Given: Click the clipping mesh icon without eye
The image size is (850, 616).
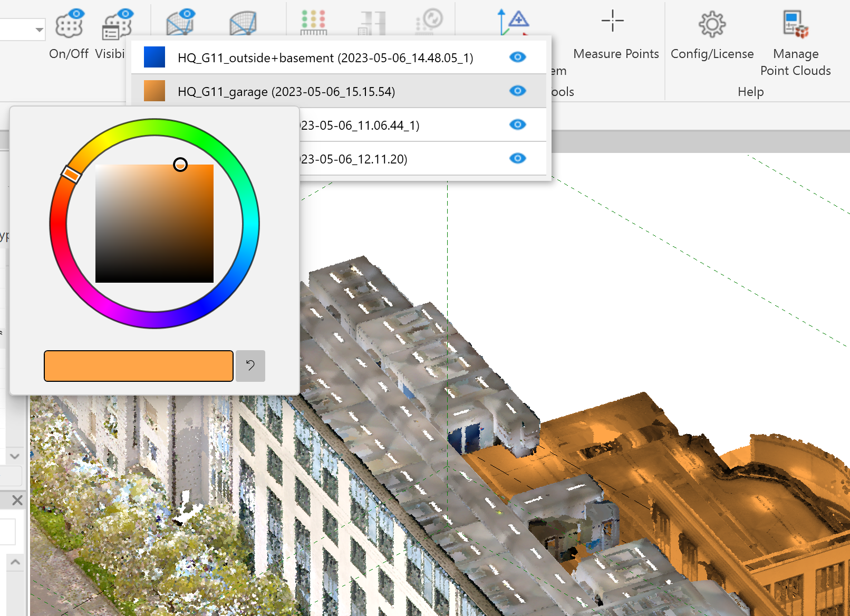Looking at the screenshot, I should pos(243,24).
